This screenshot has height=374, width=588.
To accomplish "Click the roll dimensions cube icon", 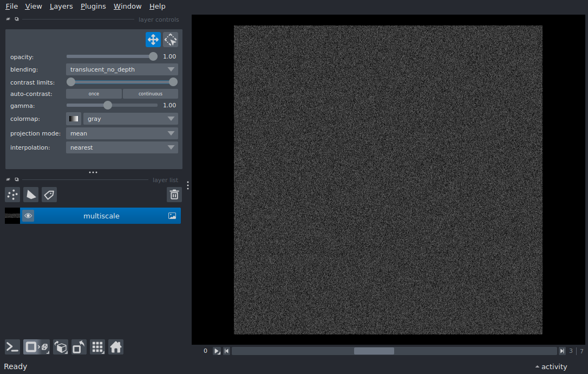I will click(x=61, y=347).
